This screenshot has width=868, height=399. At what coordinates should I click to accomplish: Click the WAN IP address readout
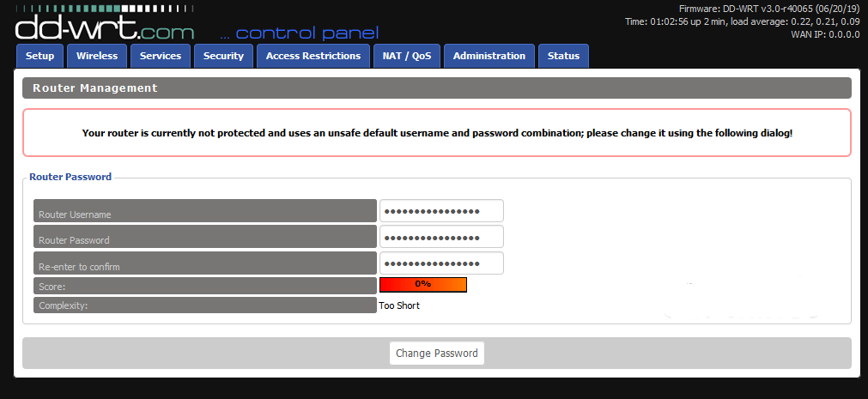(823, 34)
